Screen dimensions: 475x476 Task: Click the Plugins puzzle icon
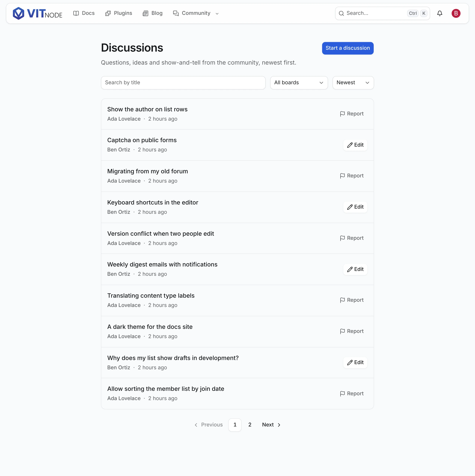[x=108, y=13]
